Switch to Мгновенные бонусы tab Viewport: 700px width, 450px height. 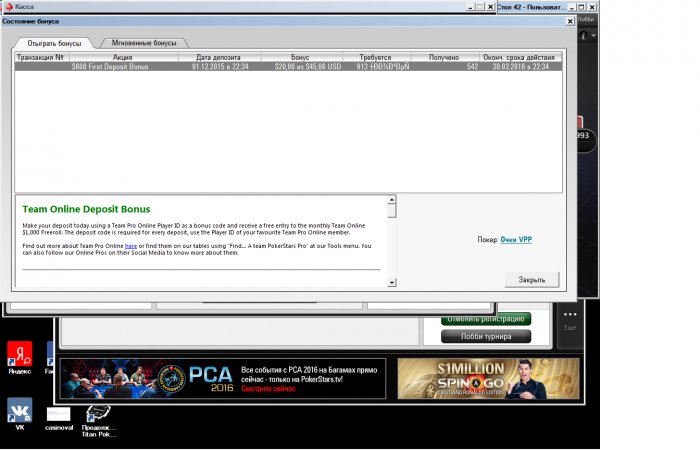[x=144, y=43]
